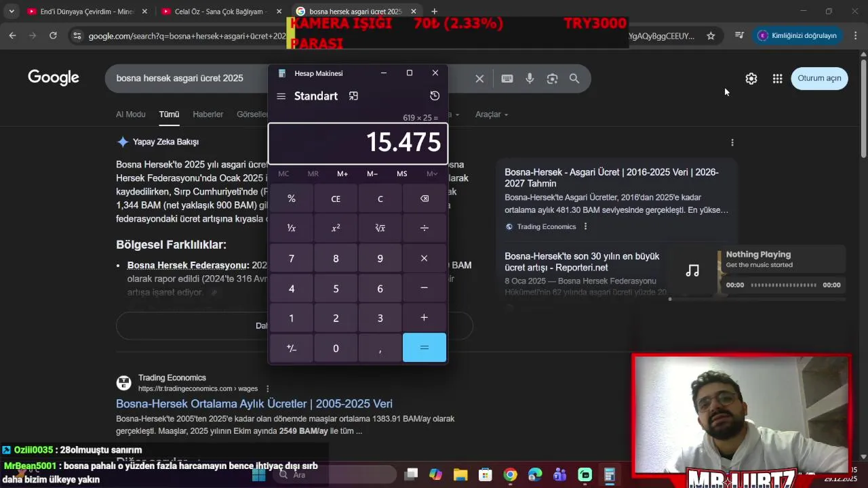Click the reciprocal 1/x key
Viewport: 868px width, 488px height.
click(x=292, y=228)
